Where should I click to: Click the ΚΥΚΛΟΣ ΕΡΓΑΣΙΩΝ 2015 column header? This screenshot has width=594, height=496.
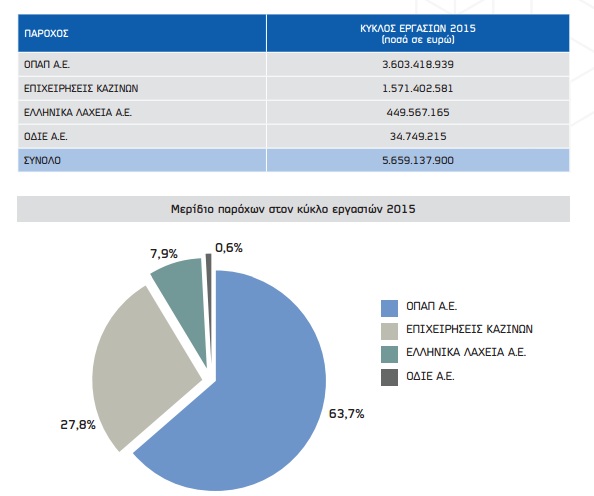[x=418, y=33]
